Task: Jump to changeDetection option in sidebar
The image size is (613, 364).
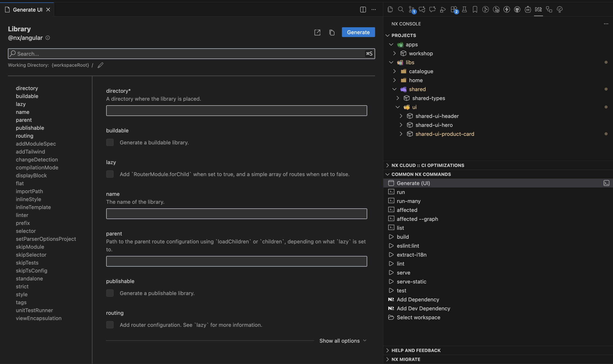Action: point(37,160)
